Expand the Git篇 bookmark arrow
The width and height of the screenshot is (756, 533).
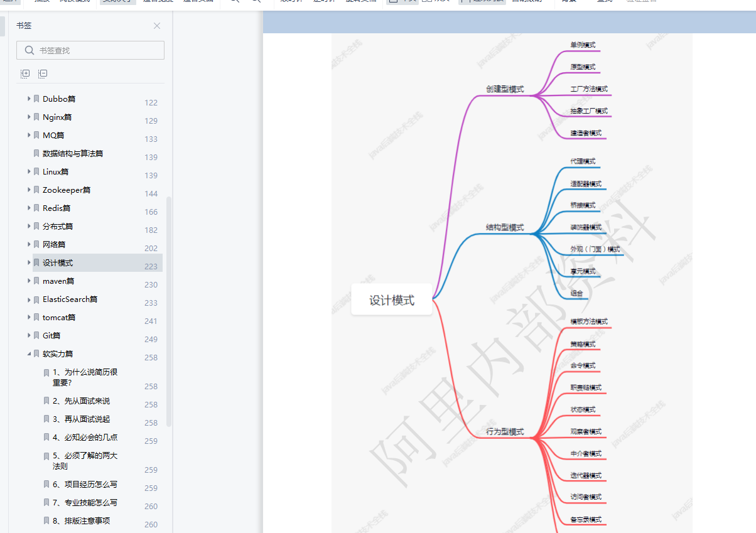pyautogui.click(x=29, y=335)
